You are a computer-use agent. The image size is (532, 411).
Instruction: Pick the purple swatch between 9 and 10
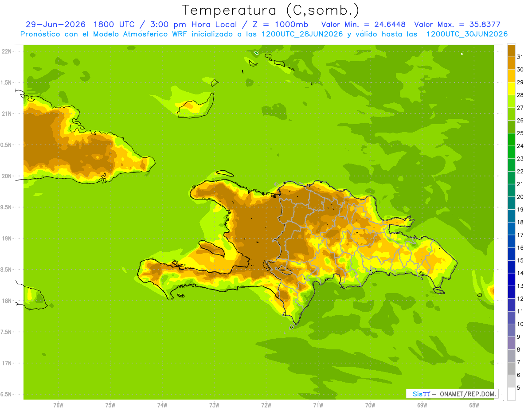[511, 330]
